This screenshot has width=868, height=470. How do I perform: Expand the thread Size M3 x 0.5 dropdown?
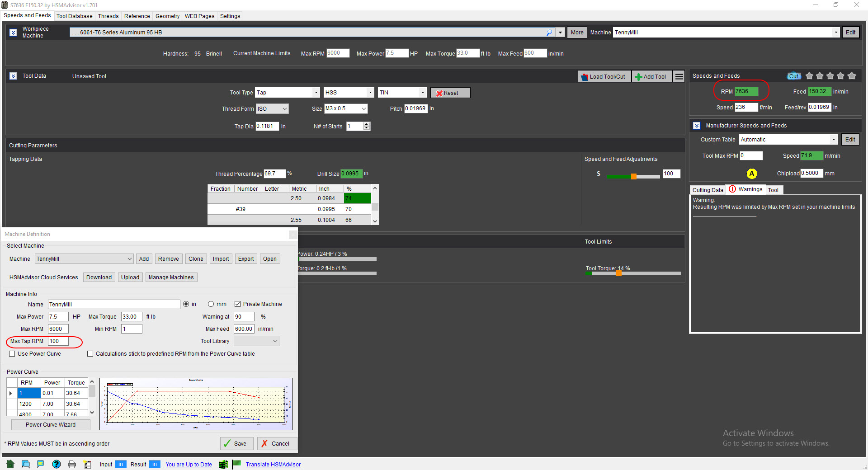pos(363,109)
